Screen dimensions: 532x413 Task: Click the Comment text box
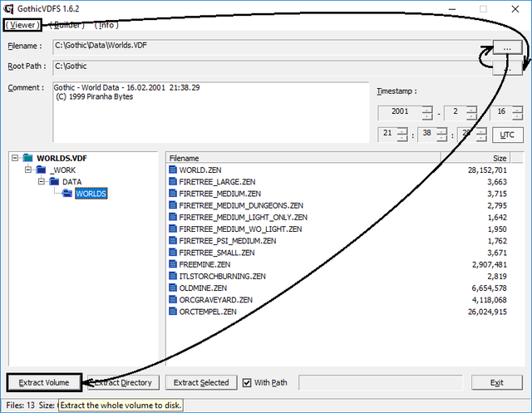pyautogui.click(x=210, y=111)
